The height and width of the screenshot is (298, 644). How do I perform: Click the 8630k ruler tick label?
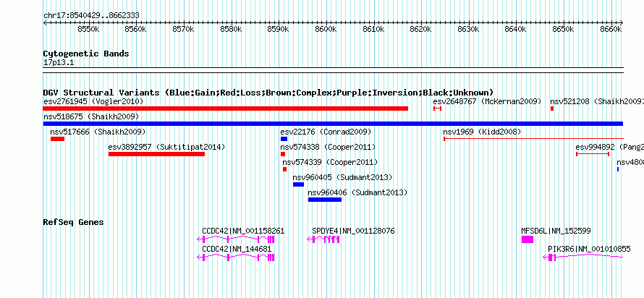[469, 30]
